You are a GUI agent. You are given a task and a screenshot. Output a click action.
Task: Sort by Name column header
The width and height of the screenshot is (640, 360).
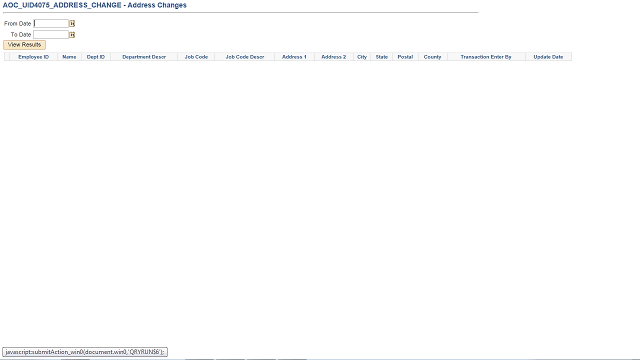(69, 57)
